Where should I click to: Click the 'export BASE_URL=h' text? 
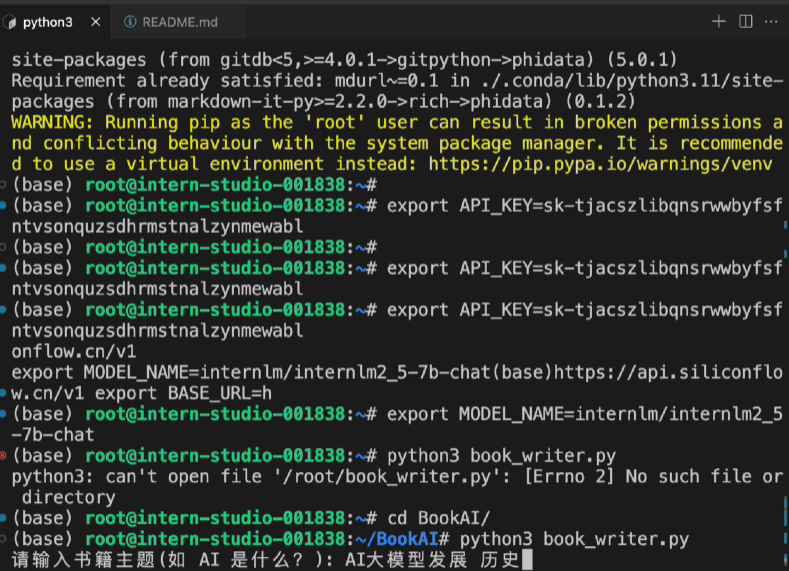pyautogui.click(x=183, y=393)
